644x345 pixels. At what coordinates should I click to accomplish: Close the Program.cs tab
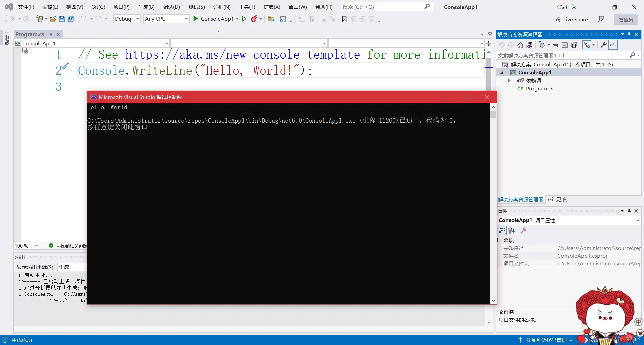[x=58, y=34]
